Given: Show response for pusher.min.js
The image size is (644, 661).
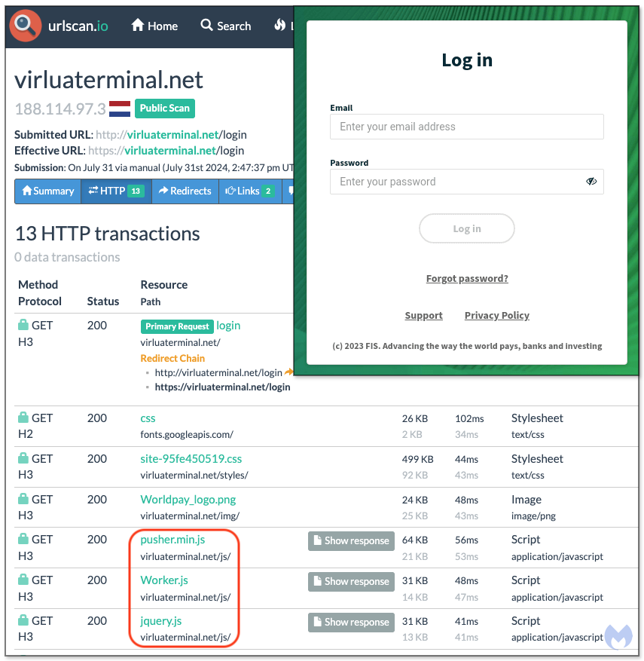Looking at the screenshot, I should pyautogui.click(x=351, y=540).
